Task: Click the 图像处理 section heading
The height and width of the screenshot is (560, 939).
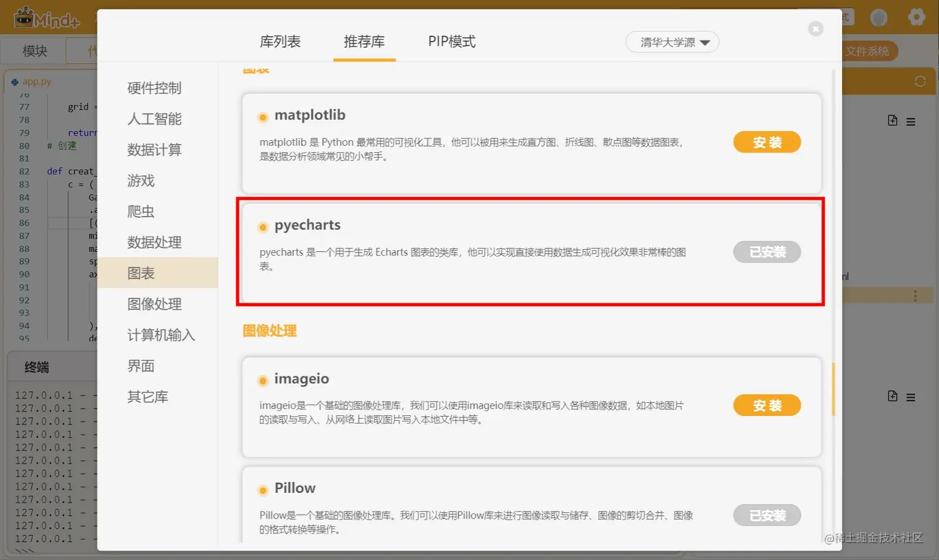Action: tap(270, 331)
